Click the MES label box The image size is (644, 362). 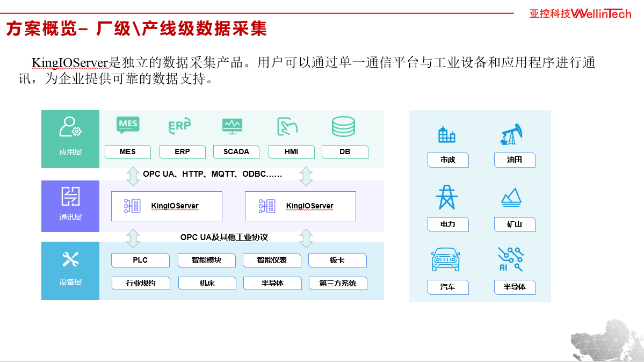click(128, 151)
